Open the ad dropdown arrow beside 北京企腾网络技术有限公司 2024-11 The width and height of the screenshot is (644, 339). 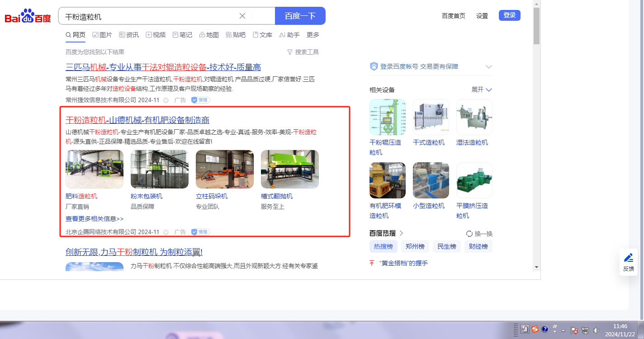pos(166,232)
